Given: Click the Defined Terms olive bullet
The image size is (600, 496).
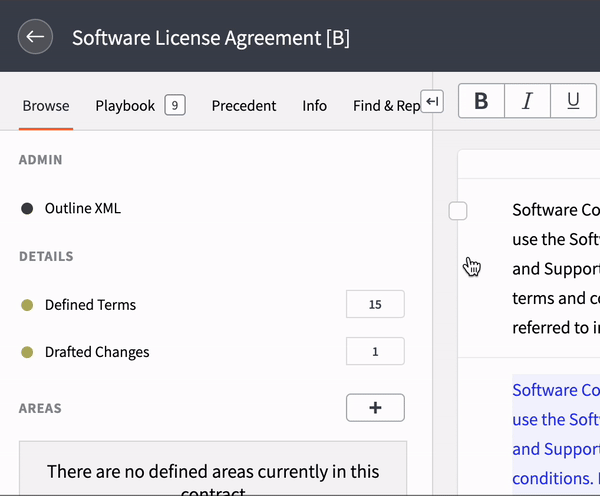Looking at the screenshot, I should [x=27, y=305].
